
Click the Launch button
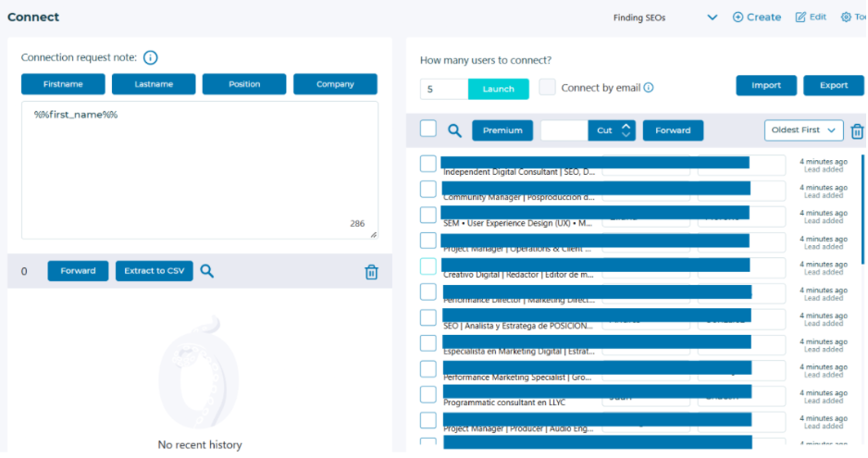pyautogui.click(x=498, y=89)
